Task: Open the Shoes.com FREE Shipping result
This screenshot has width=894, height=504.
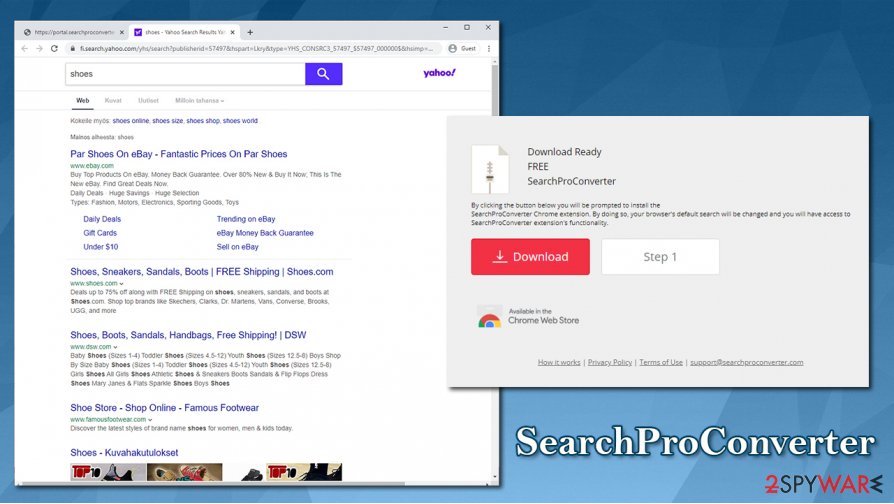Action: click(x=202, y=272)
